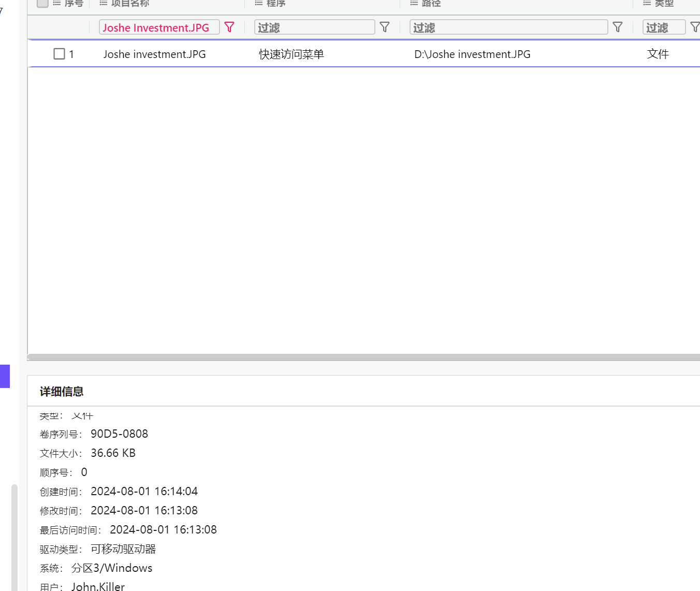Click the horizontal scrollbar under the results table

point(363,357)
